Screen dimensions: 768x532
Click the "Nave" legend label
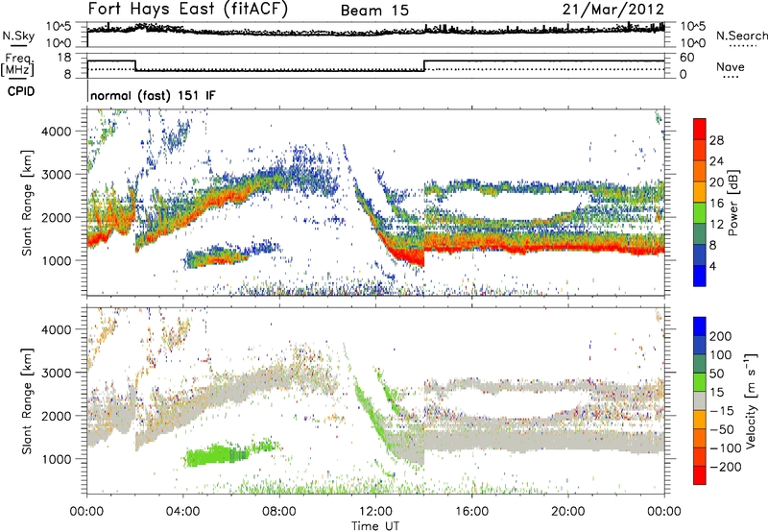click(x=731, y=66)
